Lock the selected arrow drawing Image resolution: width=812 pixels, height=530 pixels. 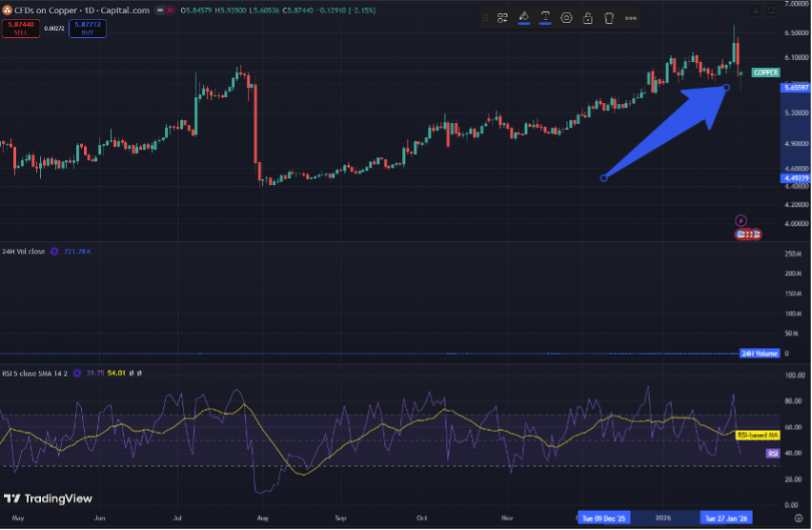588,17
